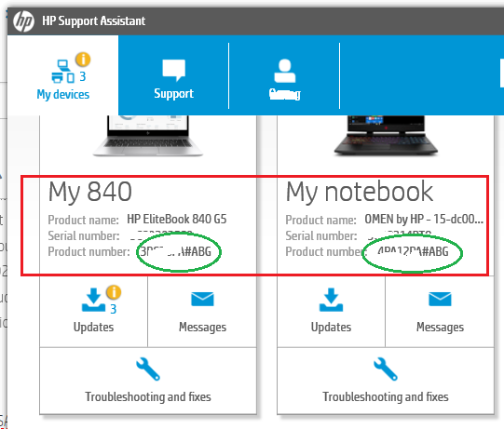Click the orange info badge on My devices
This screenshot has height=429, width=504.
tap(83, 60)
